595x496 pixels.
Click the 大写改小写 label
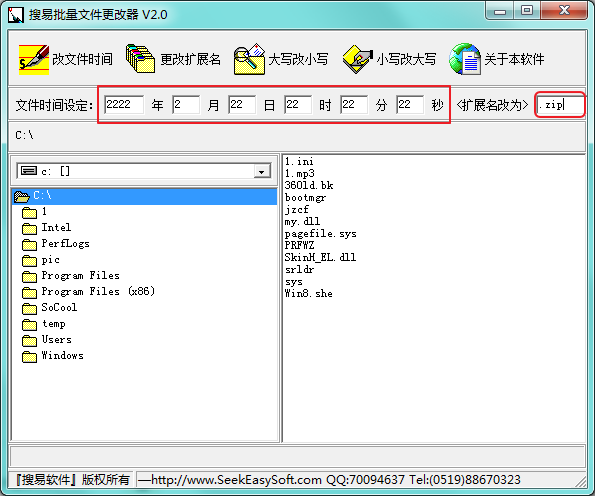coord(298,59)
